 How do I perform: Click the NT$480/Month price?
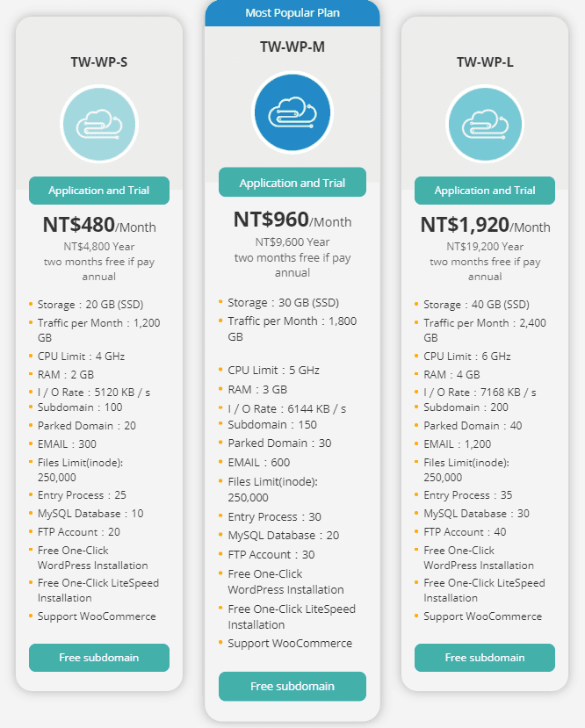(x=98, y=226)
